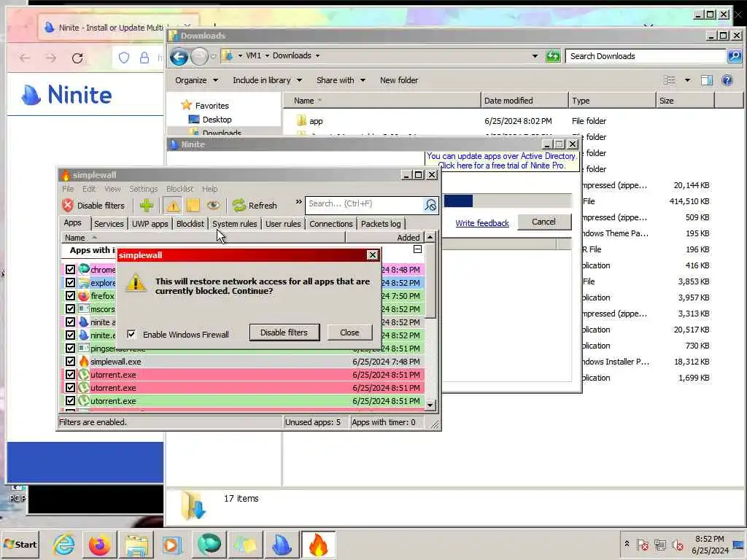
Task: Click the Write feedback link
Action: [x=482, y=223]
